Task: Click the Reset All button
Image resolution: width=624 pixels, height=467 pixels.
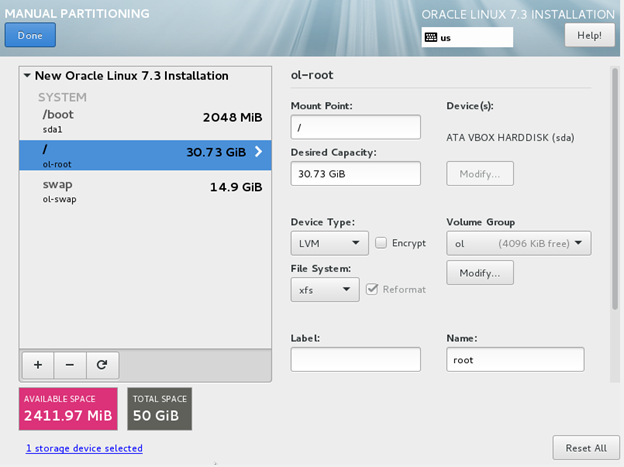Action: pyautogui.click(x=586, y=448)
